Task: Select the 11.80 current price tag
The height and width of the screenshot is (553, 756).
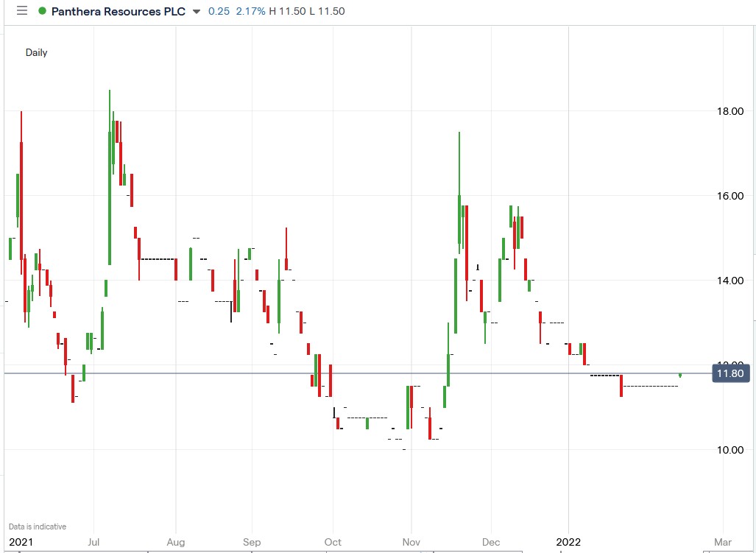Action: coord(729,374)
